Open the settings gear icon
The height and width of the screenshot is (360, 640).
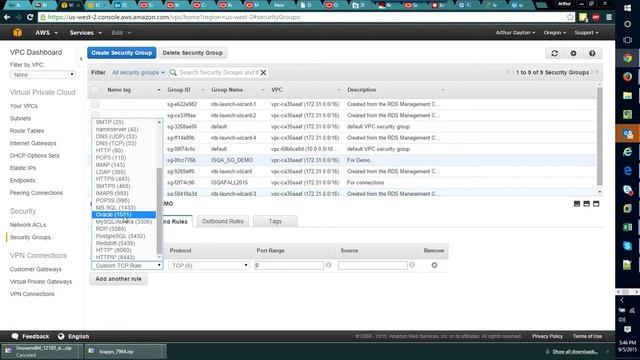point(573,53)
